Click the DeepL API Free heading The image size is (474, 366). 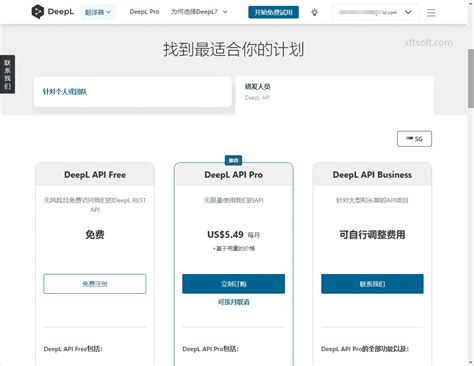[x=95, y=175]
